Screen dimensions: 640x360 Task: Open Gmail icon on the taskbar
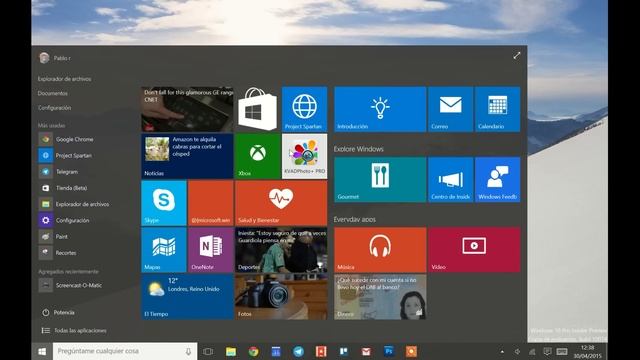(366, 351)
